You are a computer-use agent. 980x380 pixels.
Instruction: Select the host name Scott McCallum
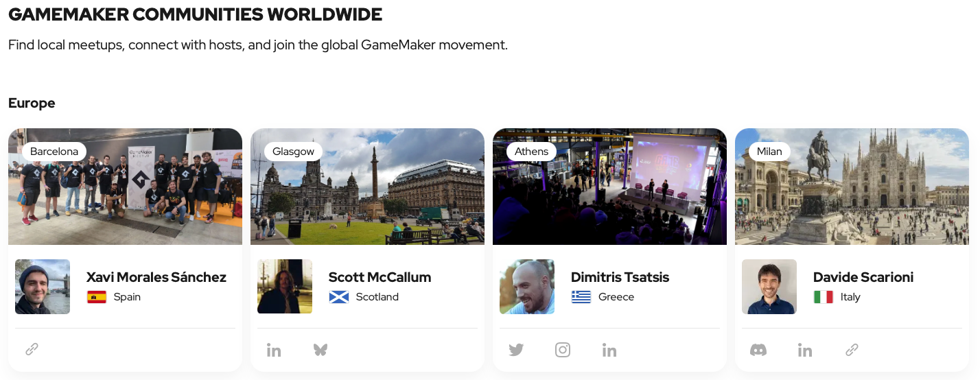click(x=380, y=277)
